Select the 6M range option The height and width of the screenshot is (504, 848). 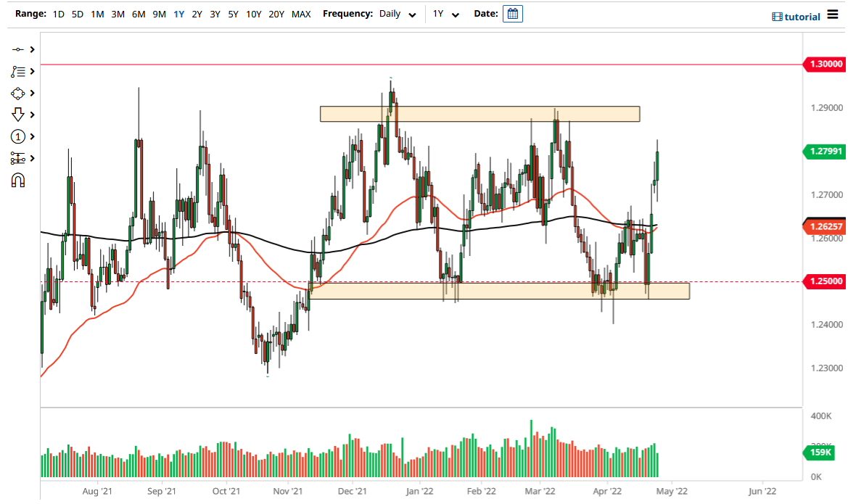pos(139,14)
